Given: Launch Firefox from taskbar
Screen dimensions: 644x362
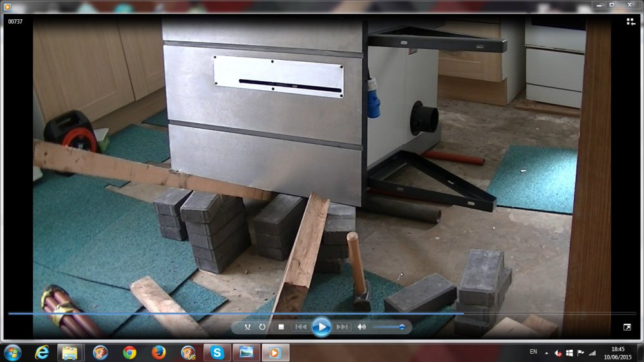Looking at the screenshot, I should coord(159,352).
